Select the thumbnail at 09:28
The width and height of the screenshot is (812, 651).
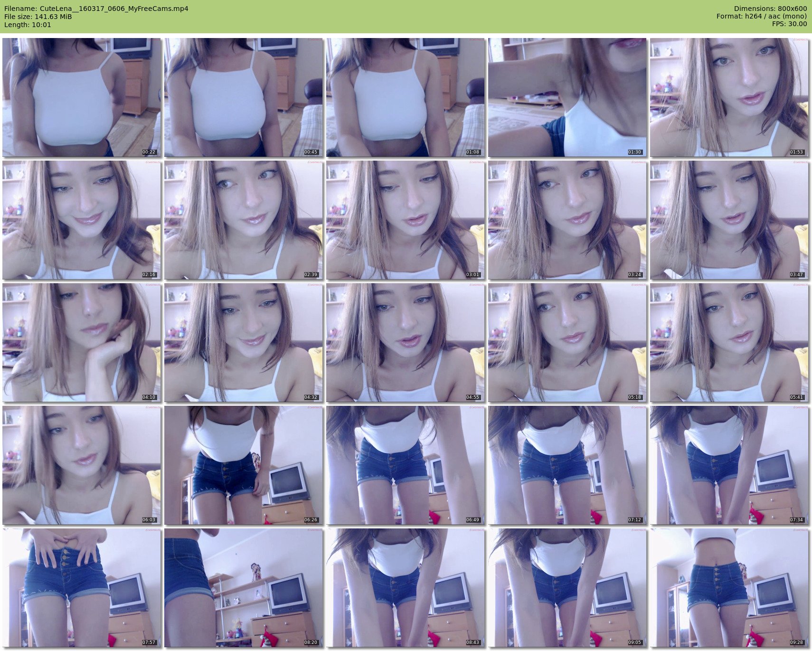click(x=729, y=588)
